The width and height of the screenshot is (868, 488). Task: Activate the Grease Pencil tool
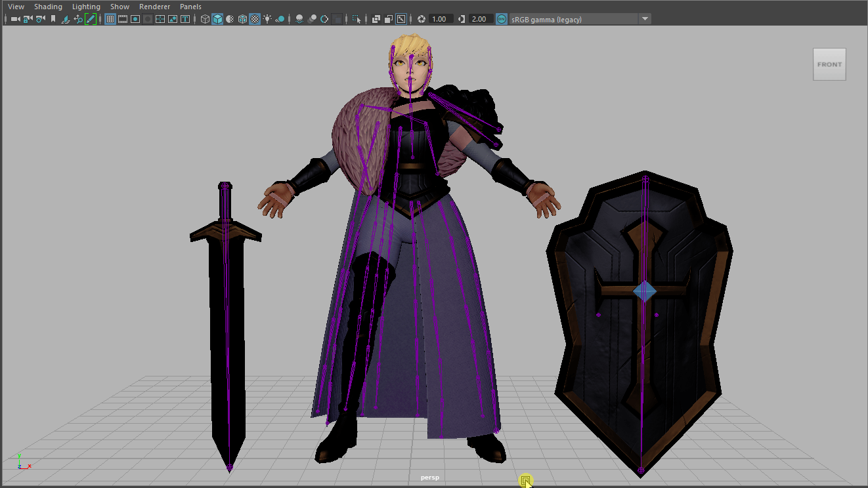[91, 19]
